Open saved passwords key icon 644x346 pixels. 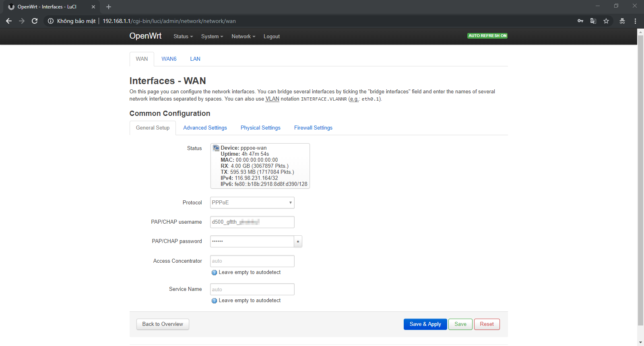(580, 21)
